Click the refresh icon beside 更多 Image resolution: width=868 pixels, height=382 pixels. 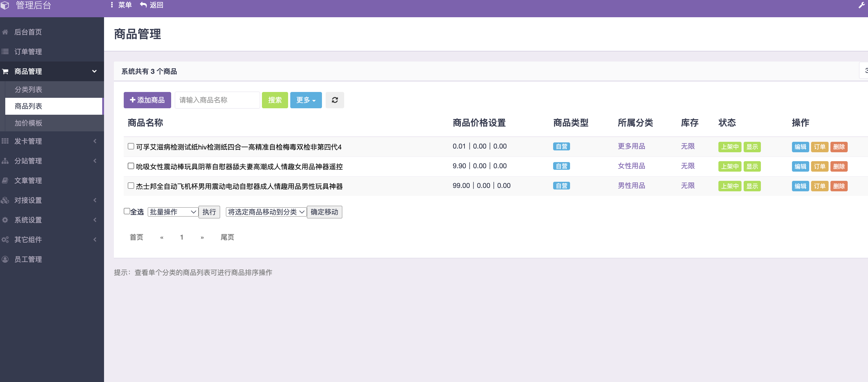(x=335, y=100)
